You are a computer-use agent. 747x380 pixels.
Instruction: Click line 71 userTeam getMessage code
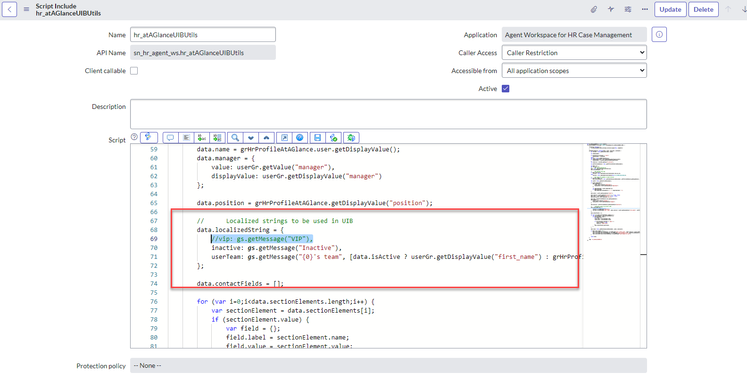point(398,257)
